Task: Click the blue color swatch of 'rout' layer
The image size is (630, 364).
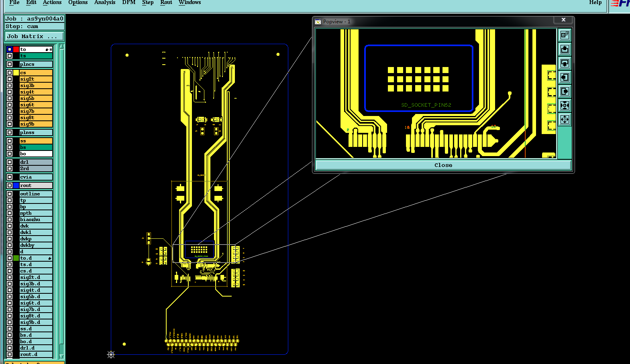Action: (x=16, y=185)
